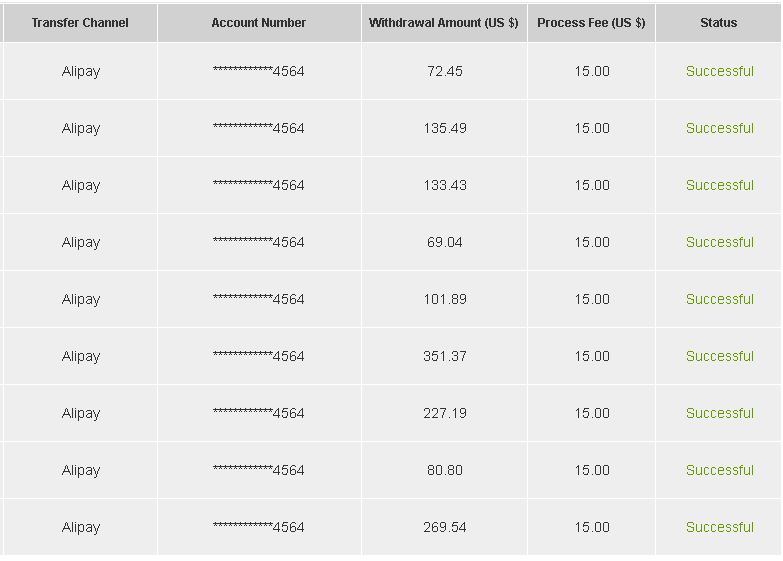
Task: Open Successful status for 69.04 withdrawal
Action: (720, 242)
